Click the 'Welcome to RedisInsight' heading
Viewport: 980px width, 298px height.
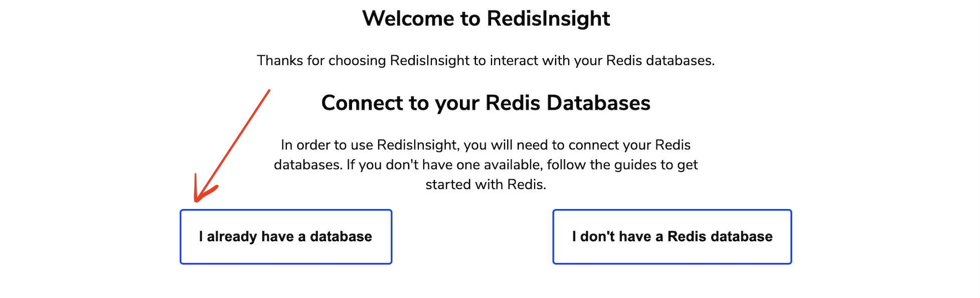coord(486,19)
